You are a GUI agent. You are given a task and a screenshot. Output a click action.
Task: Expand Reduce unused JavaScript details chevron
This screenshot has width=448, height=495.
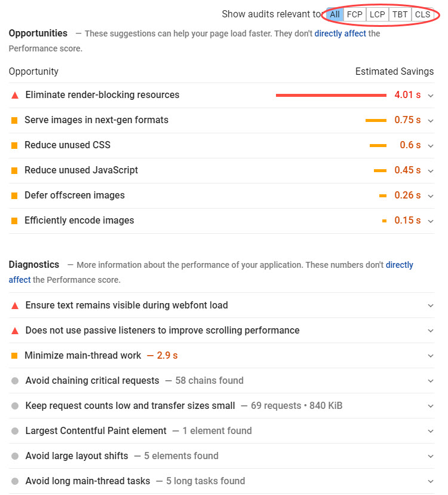(431, 170)
